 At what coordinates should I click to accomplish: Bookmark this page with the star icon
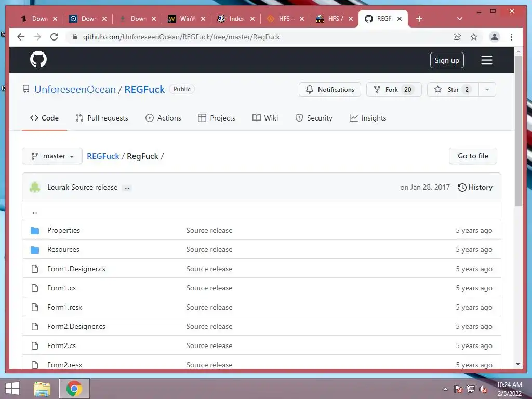(474, 37)
